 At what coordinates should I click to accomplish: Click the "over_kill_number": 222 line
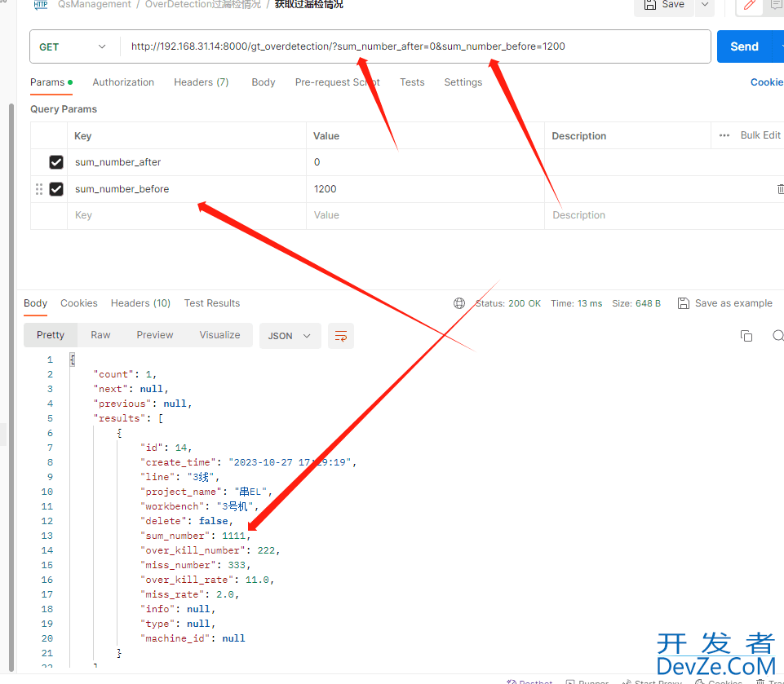[x=210, y=550]
